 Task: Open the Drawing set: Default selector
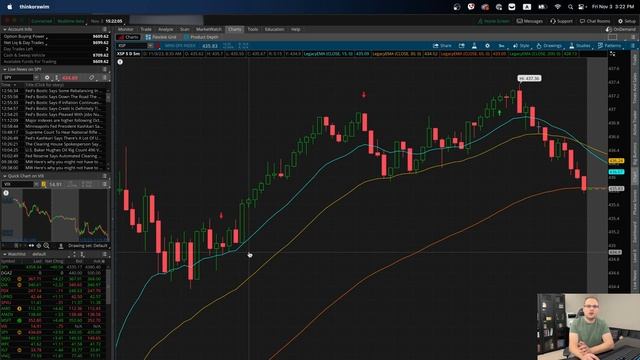pyautogui.click(x=87, y=246)
